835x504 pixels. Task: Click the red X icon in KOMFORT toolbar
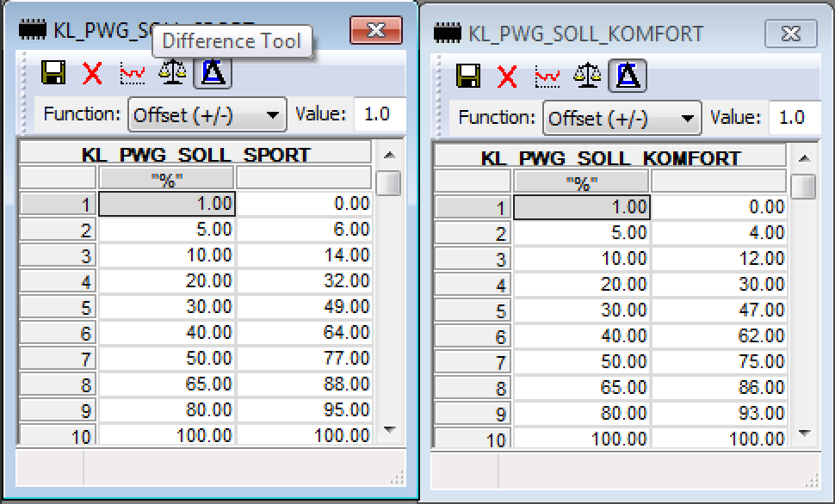507,77
